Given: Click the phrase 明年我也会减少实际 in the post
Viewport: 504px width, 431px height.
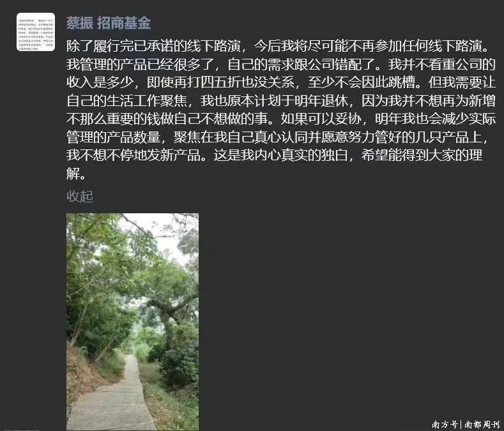Looking at the screenshot, I should click(x=435, y=119).
